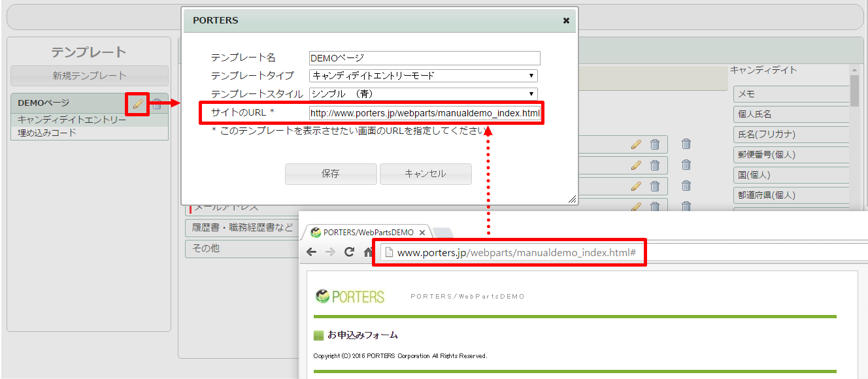The image size is (868, 379).
Task: Open the テンプレートタイプ dropdown
Action: [424, 76]
